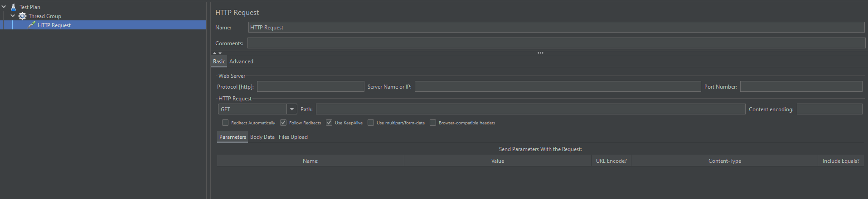Select Thread Group in the tree
The height and width of the screenshot is (199, 868).
[x=45, y=16]
